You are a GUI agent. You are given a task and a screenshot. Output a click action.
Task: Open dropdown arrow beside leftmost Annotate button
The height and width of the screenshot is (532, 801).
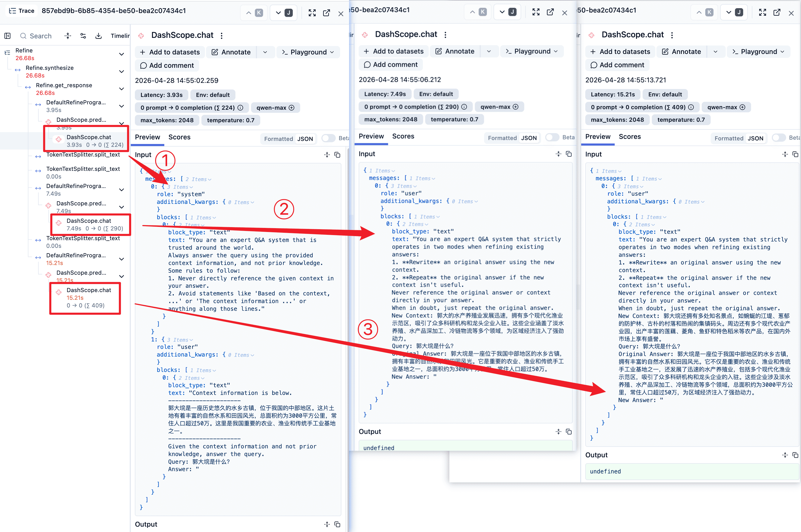click(265, 52)
